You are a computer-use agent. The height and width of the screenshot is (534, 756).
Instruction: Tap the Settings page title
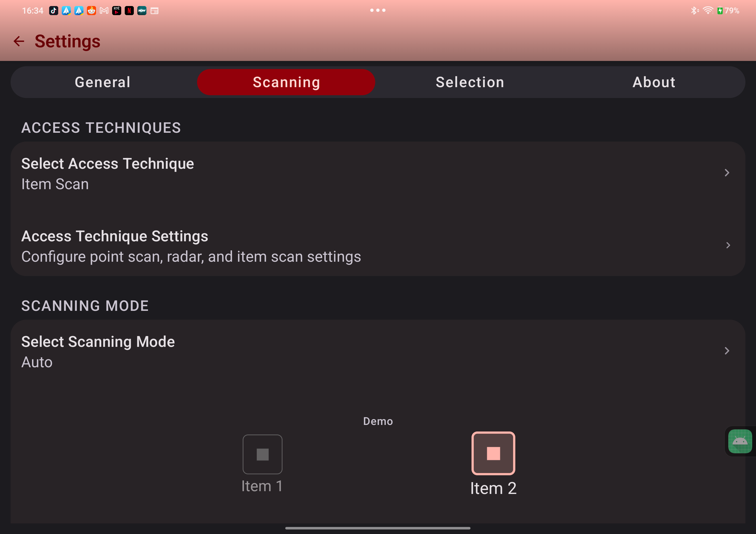(68, 42)
